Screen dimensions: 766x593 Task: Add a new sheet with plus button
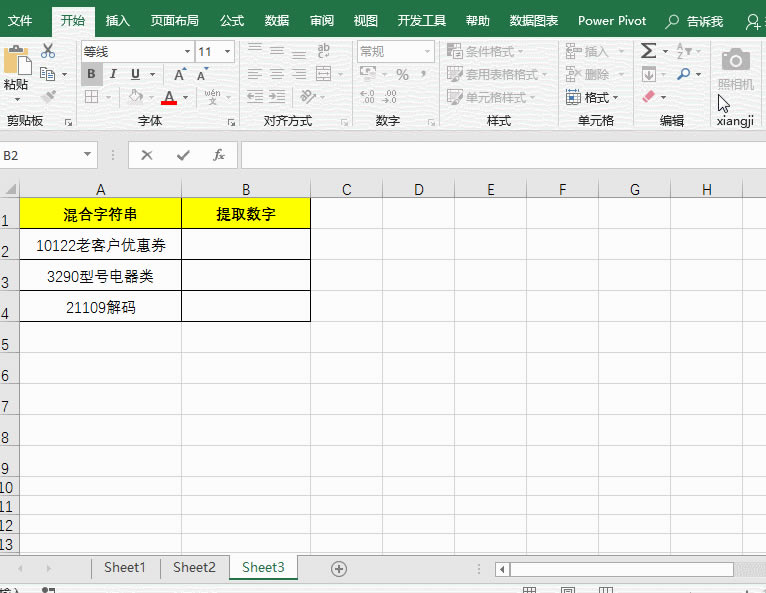339,568
